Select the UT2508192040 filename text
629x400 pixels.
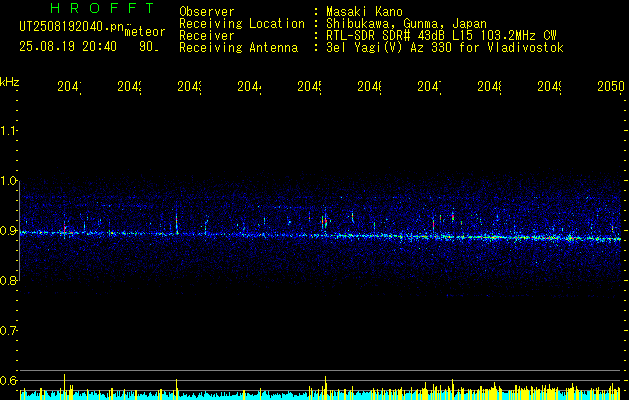(71, 26)
